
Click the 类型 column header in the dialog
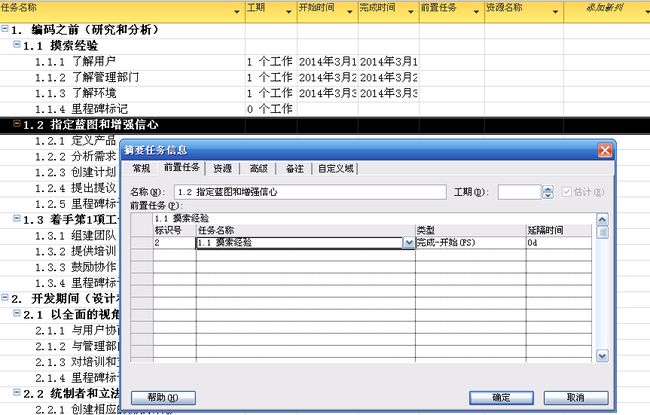tap(471, 230)
